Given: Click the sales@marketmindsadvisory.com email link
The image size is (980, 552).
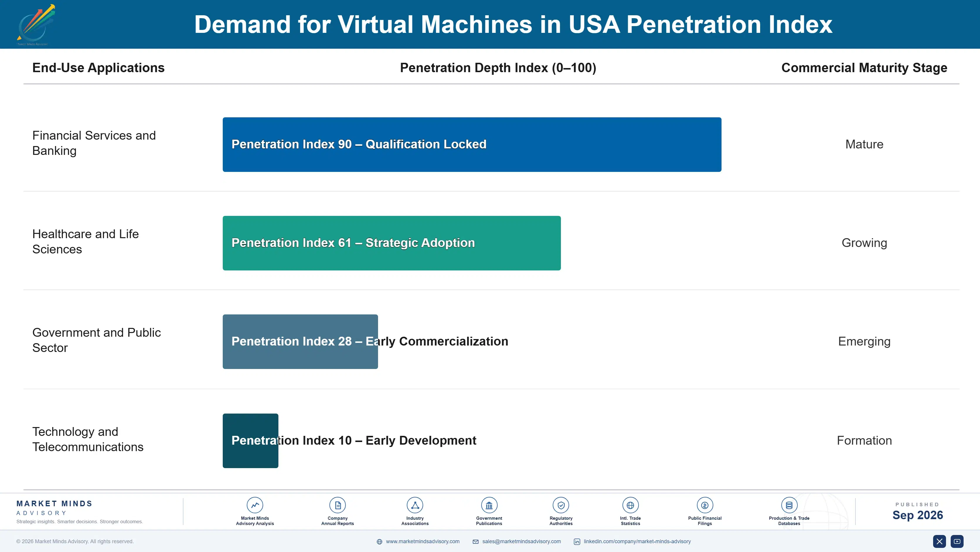Looking at the screenshot, I should (x=522, y=541).
